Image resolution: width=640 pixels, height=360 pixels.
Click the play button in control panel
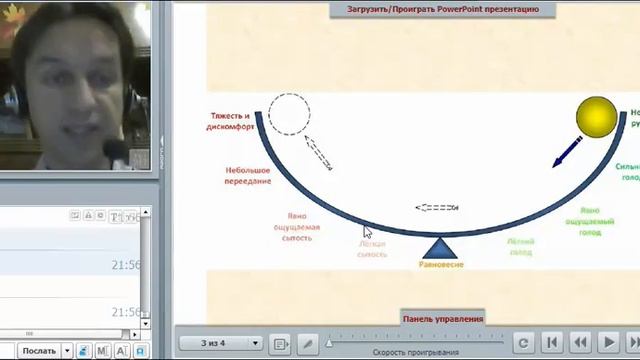pos(609,342)
